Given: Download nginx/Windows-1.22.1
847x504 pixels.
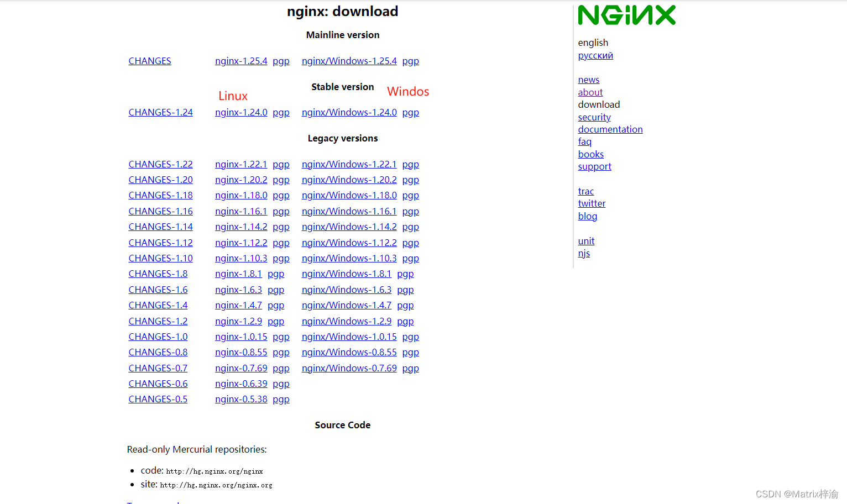Looking at the screenshot, I should pos(349,164).
